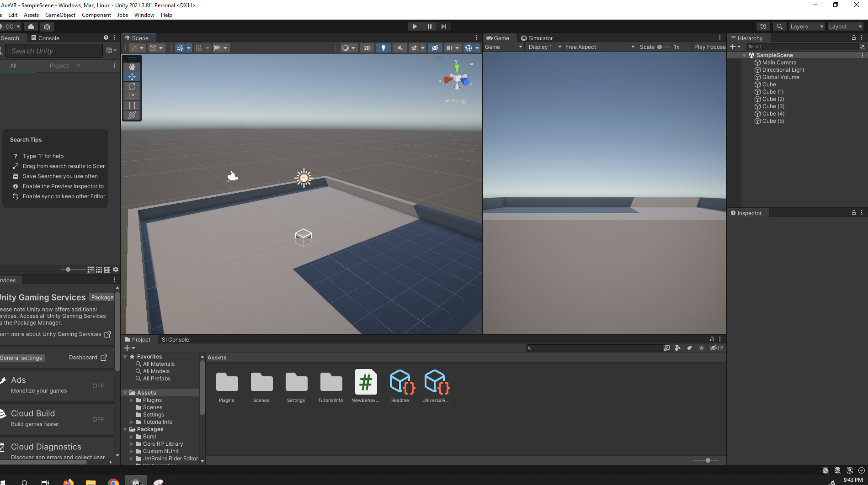This screenshot has width=868, height=485.
Task: Select the Hand view tool
Action: [x=132, y=67]
